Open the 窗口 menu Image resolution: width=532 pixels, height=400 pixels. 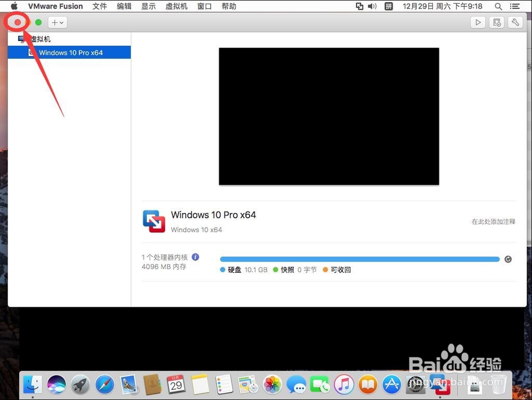(205, 6)
